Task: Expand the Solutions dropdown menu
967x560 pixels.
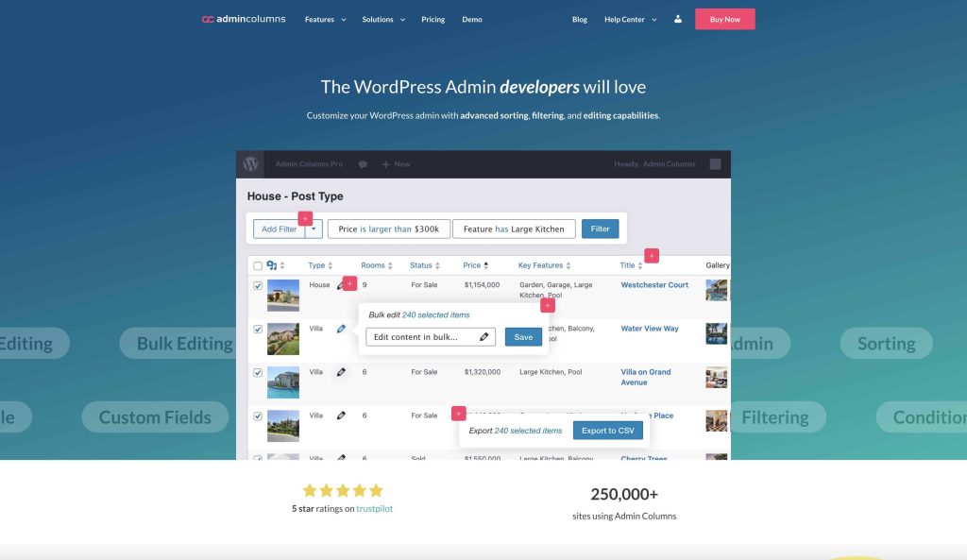Action: [x=383, y=19]
